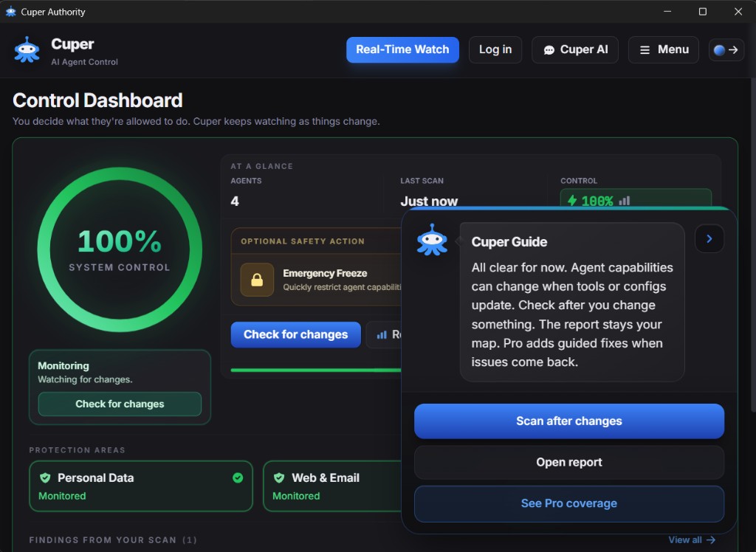
Task: Click the Web & Email shield icon
Action: coord(279,477)
